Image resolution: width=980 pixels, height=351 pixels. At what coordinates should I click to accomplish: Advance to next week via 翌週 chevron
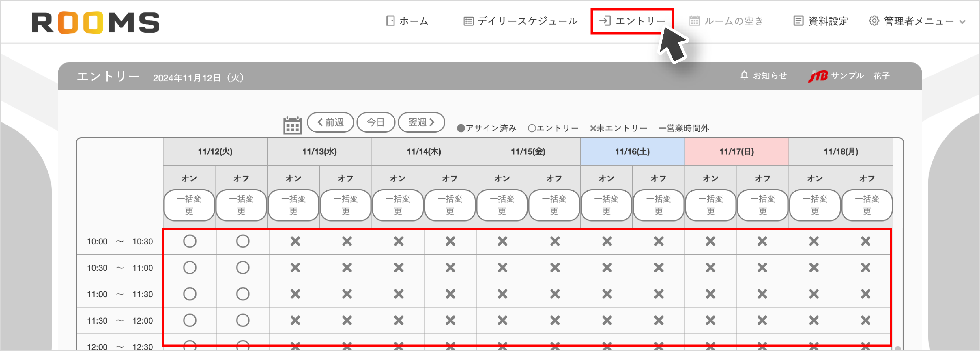(x=432, y=122)
